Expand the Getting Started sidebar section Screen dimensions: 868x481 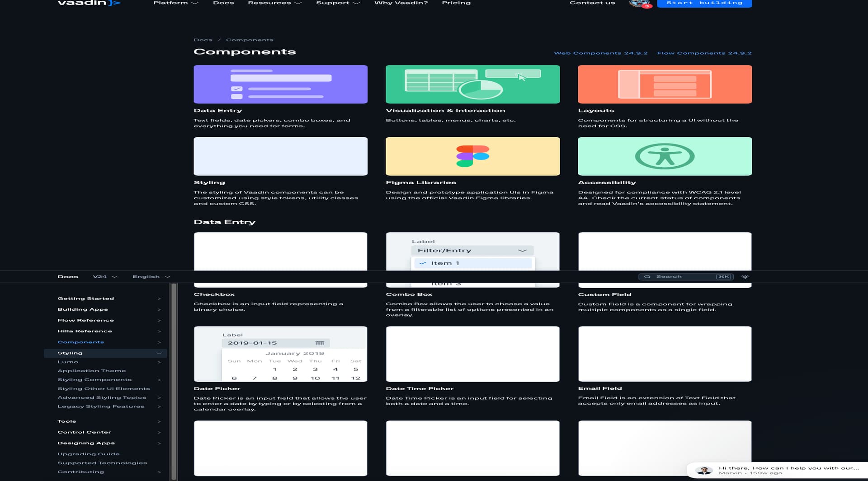tap(159, 299)
